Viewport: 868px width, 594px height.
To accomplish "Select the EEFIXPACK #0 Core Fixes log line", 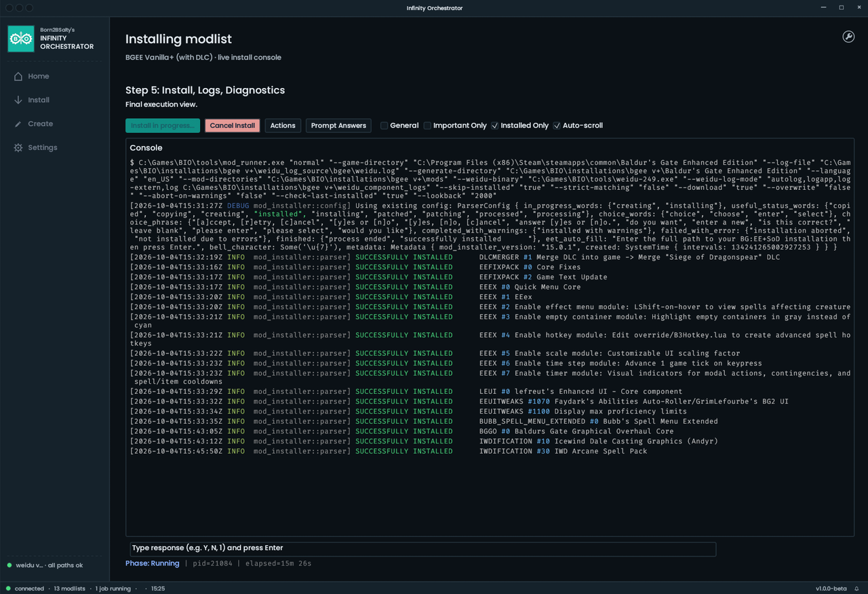I will tap(355, 267).
